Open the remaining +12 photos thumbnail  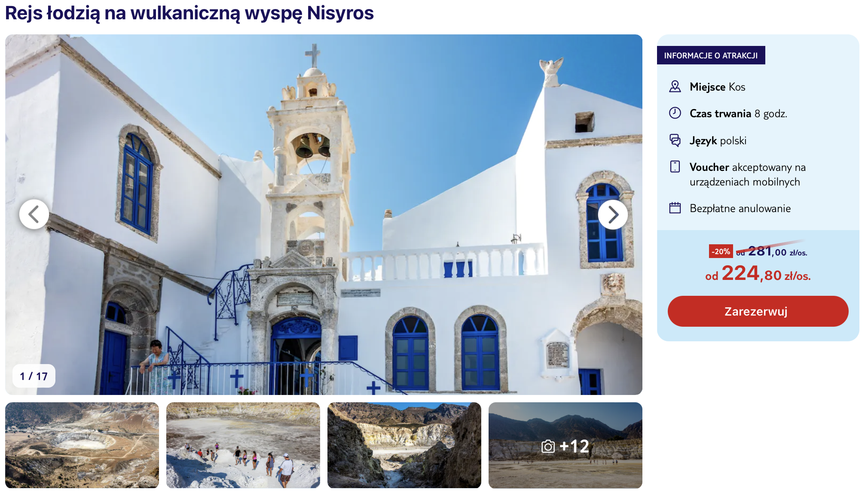[565, 445]
